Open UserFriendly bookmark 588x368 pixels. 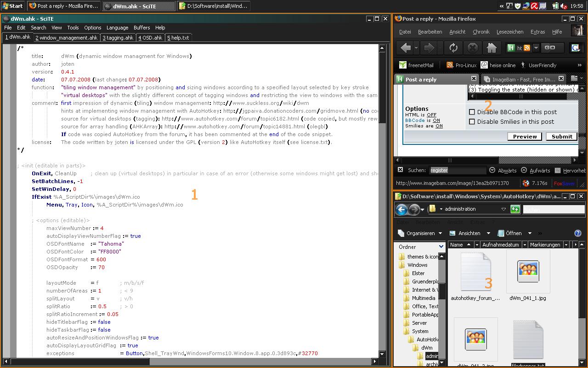click(538, 65)
